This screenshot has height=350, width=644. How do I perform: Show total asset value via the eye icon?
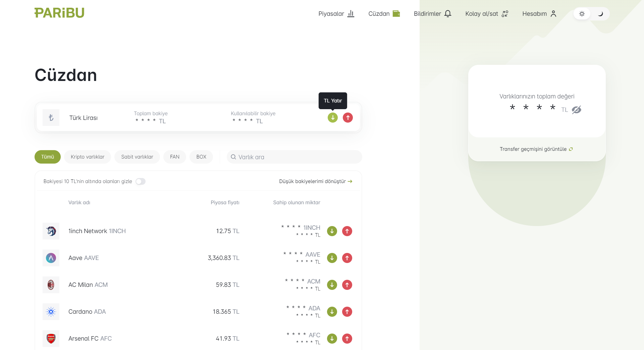point(577,110)
